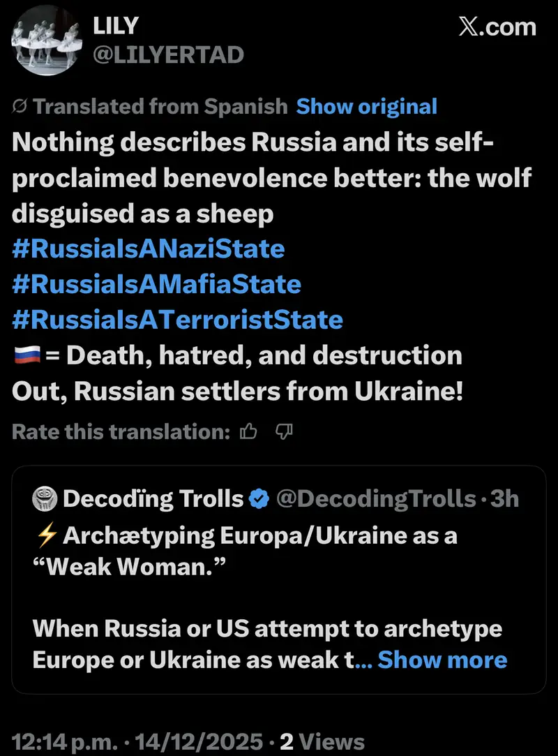Screen dimensions: 558x756
Task: Open the #RussiaIsANaziState hashtag
Action: click(x=149, y=249)
